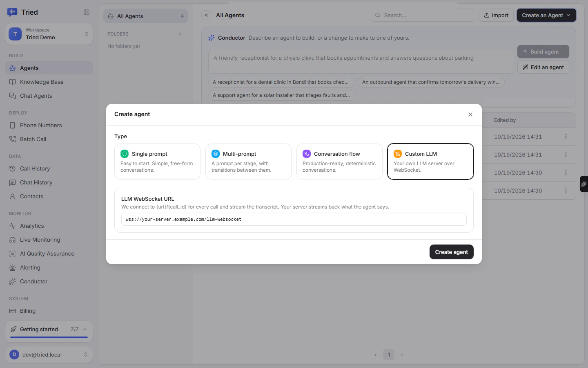Select the Conversation flow agent type
The height and width of the screenshot is (368, 588).
pyautogui.click(x=339, y=162)
